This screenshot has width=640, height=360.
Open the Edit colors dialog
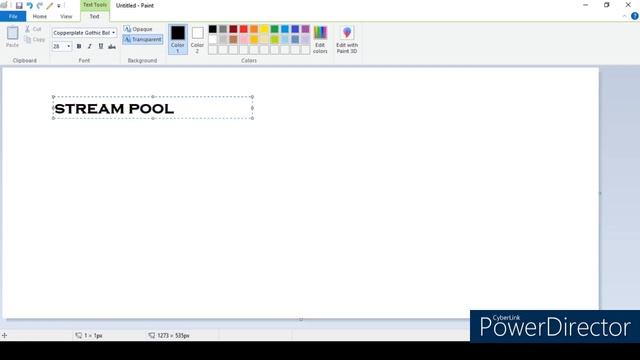tap(320, 39)
